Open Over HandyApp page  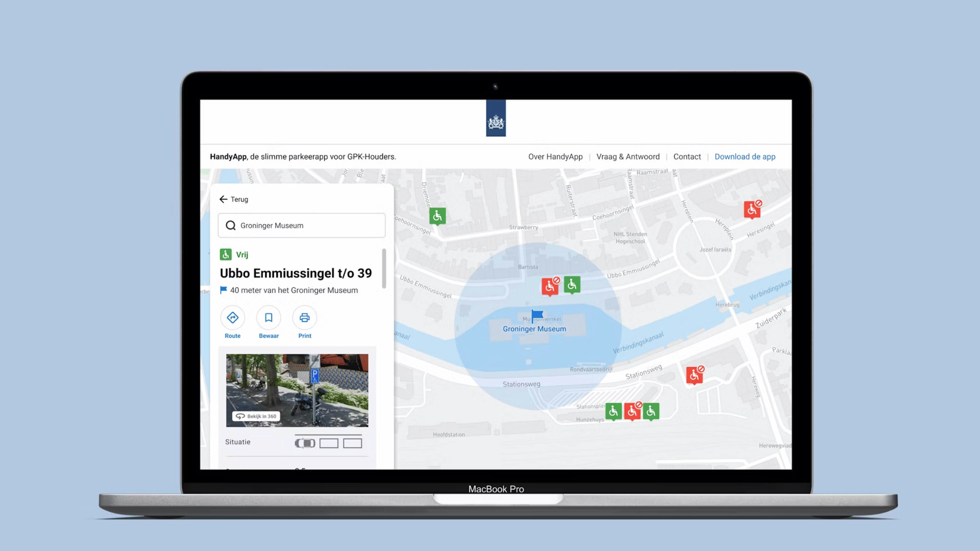point(555,157)
